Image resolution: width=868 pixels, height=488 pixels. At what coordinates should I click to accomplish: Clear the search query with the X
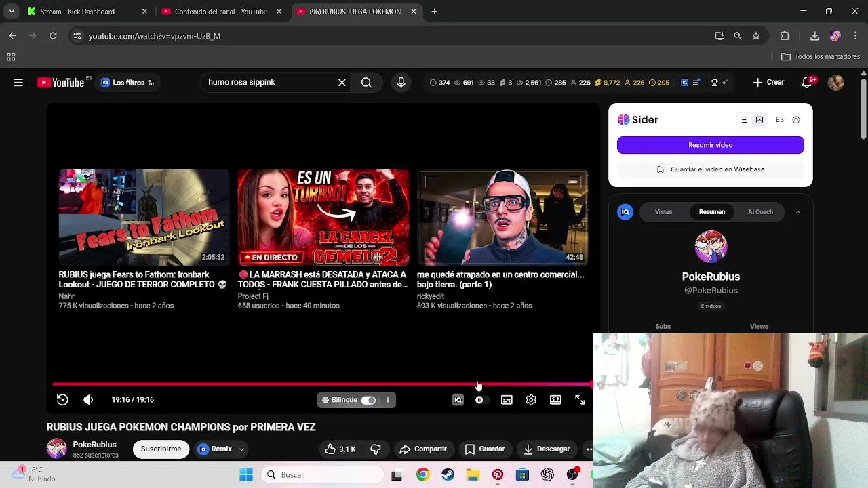(x=342, y=83)
